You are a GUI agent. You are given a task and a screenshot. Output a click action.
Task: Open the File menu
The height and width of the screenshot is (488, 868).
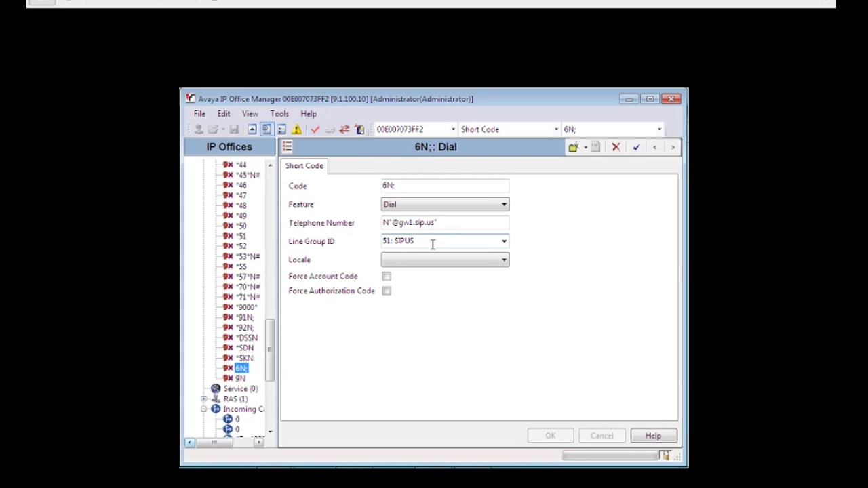[x=199, y=114]
